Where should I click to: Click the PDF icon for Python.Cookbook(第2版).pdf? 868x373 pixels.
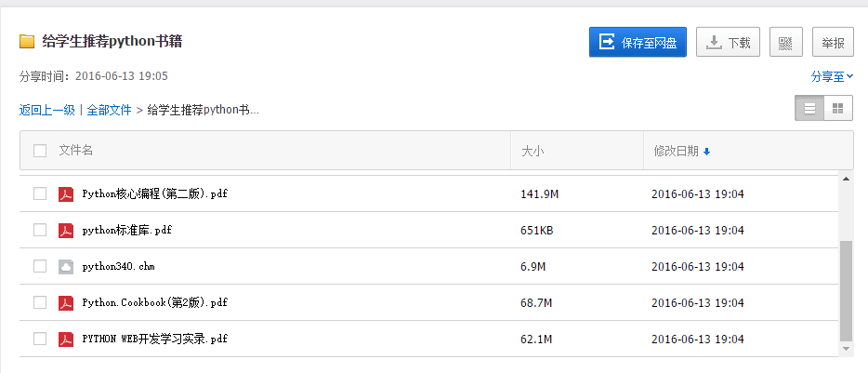point(66,303)
